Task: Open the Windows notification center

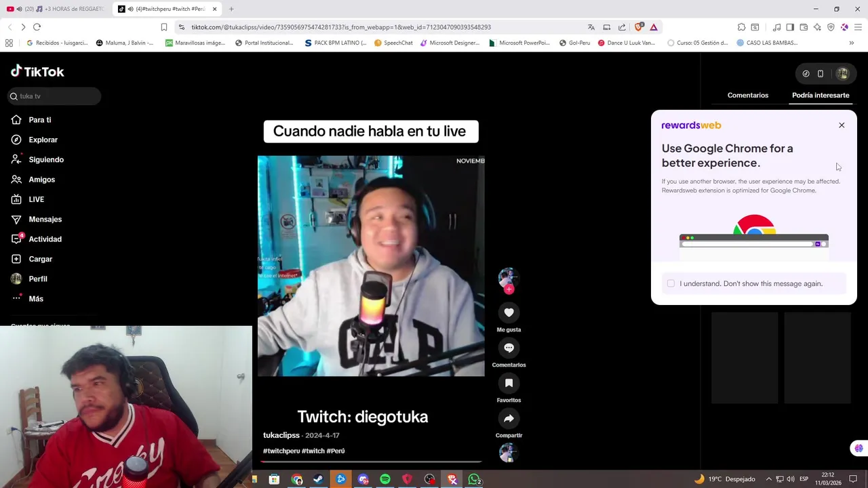Action: [853, 479]
